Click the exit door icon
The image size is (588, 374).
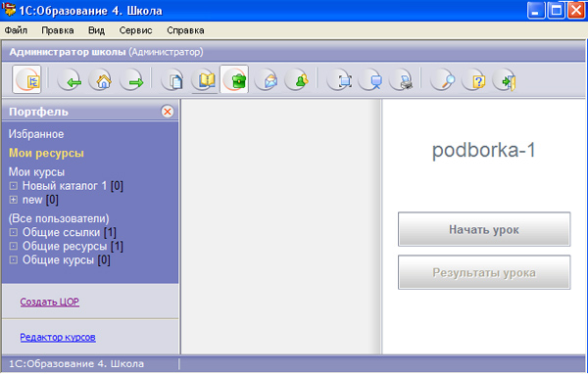(x=505, y=80)
